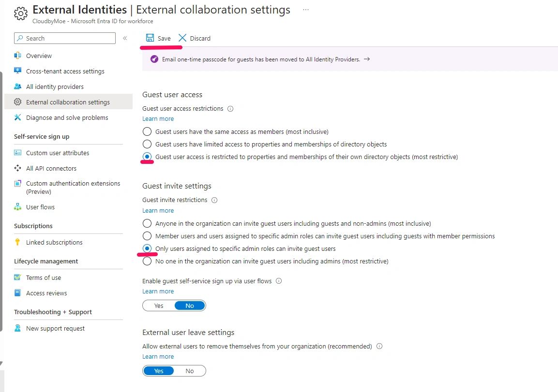
Task: Click the Save disk icon
Action: [x=150, y=38]
